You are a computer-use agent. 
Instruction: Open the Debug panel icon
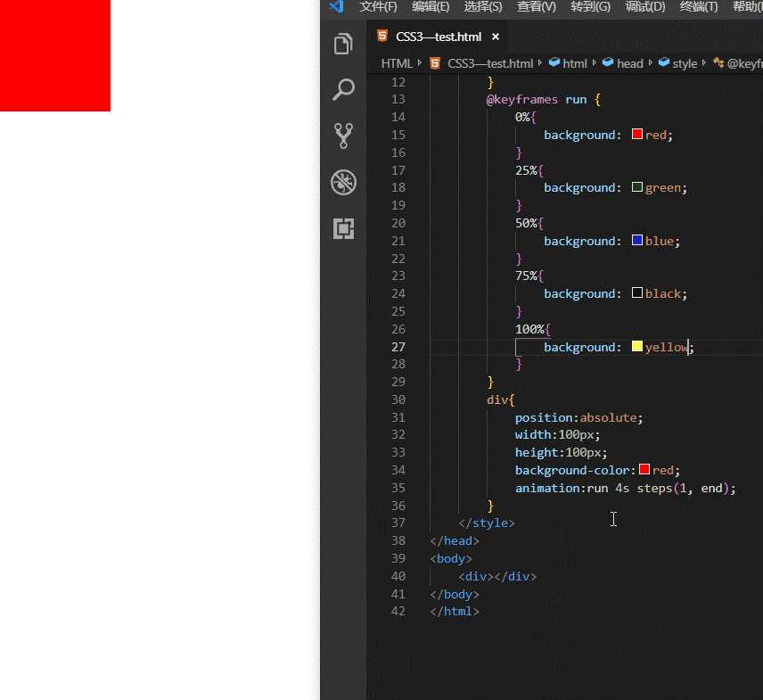pyautogui.click(x=343, y=183)
